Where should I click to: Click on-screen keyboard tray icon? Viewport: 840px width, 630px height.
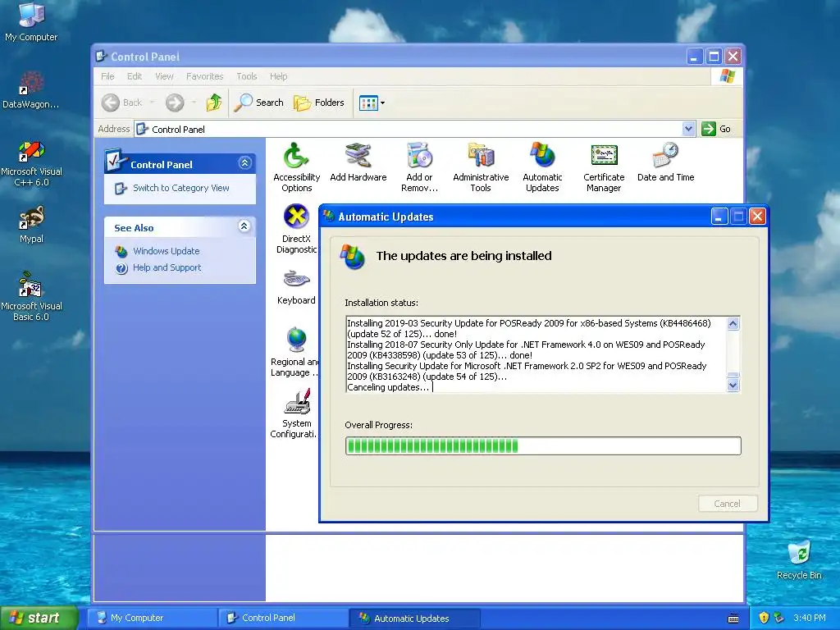tap(733, 619)
